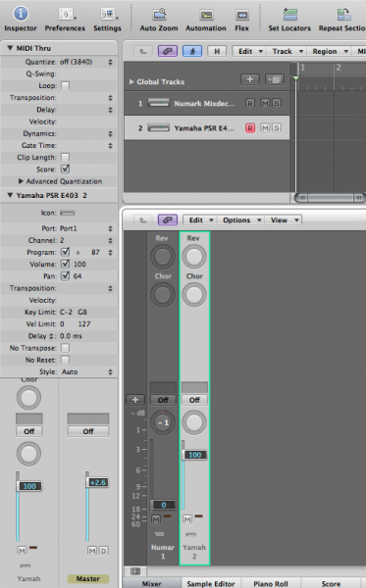
Task: Mute the Numark Mixdeck track
Action: tap(265, 104)
